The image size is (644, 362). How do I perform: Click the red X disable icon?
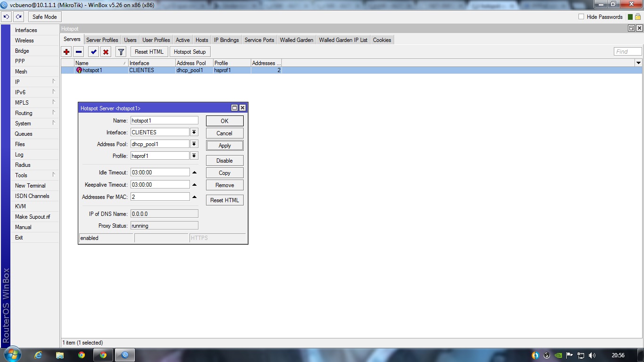[106, 52]
